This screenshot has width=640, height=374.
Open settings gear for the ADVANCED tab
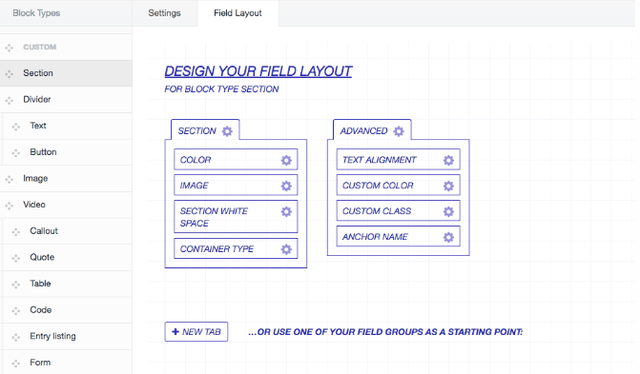398,131
